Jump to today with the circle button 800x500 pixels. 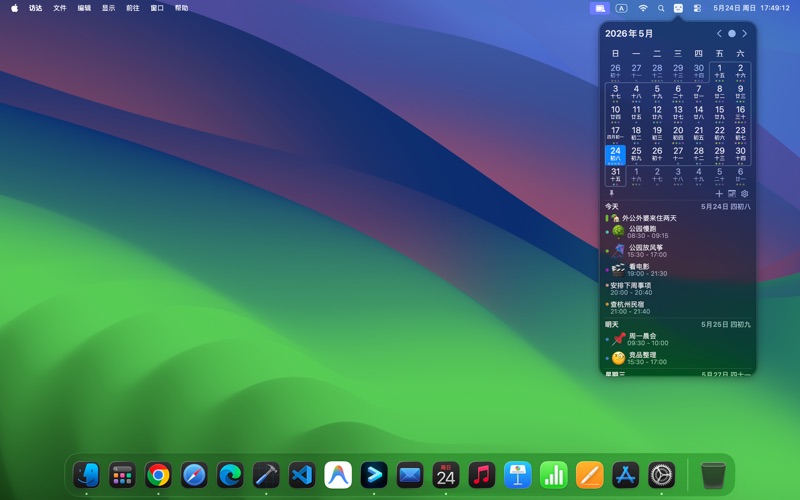[x=732, y=34]
